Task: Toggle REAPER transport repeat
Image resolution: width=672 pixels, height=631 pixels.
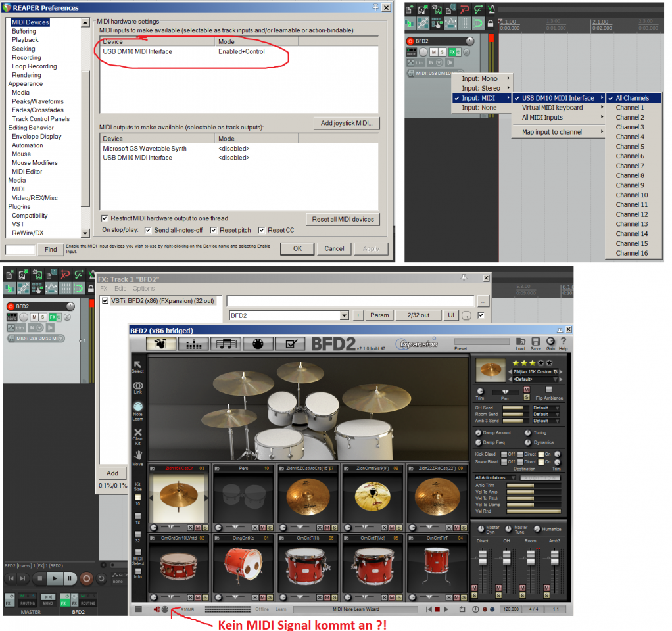Action: pyautogui.click(x=101, y=578)
